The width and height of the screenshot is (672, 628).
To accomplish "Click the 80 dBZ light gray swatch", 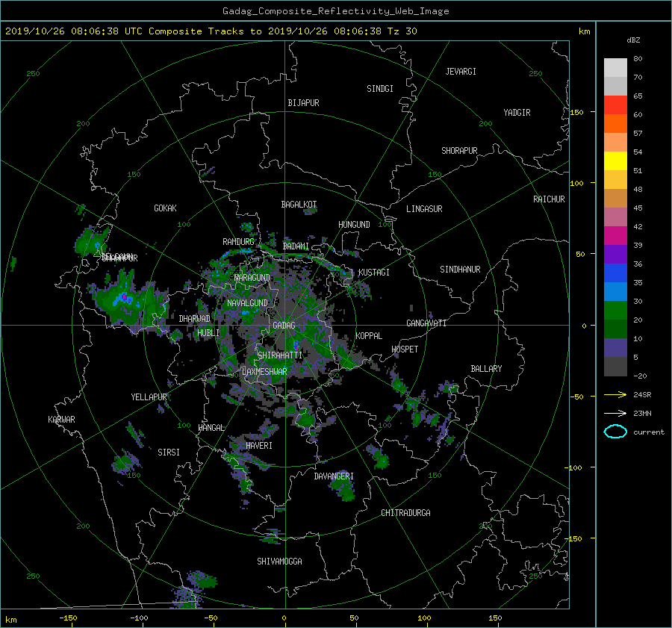I will [615, 67].
